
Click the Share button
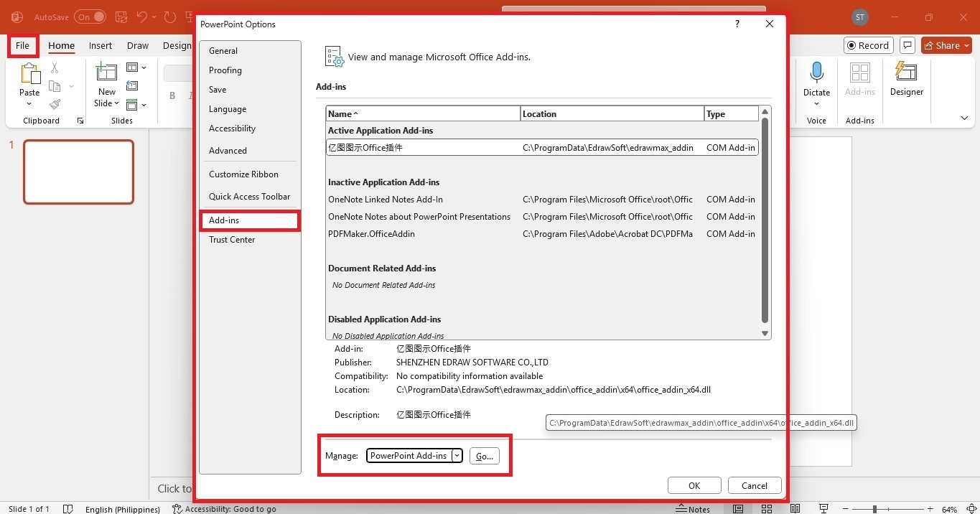tap(946, 45)
